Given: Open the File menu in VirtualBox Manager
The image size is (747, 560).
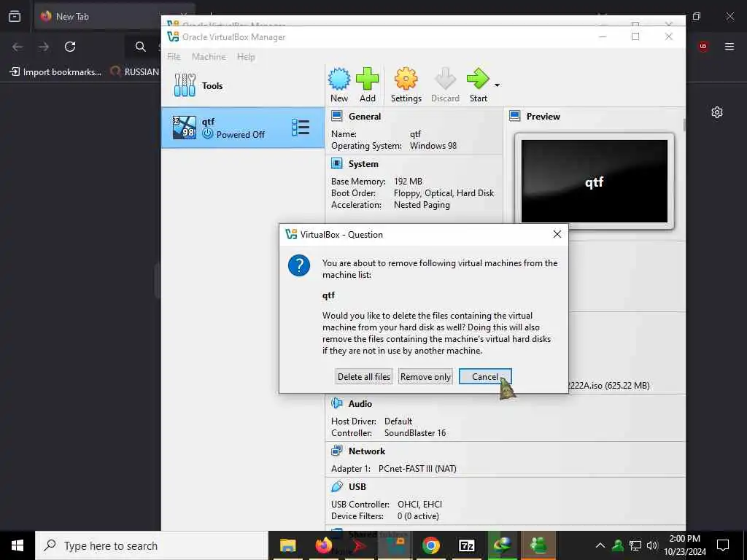Looking at the screenshot, I should [x=174, y=57].
